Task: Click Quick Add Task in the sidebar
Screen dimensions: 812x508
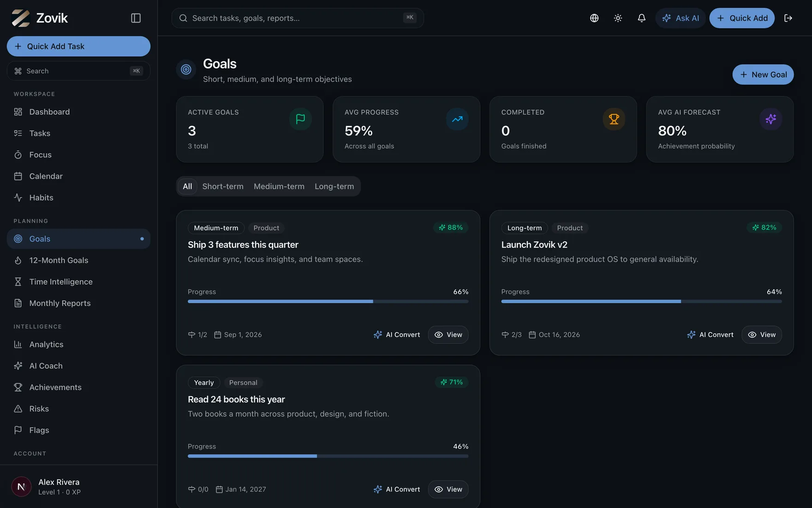Action: coord(78,46)
